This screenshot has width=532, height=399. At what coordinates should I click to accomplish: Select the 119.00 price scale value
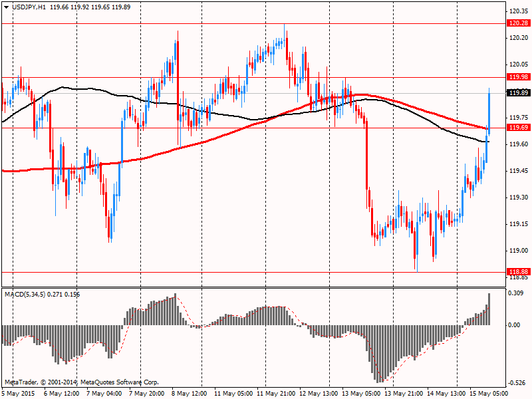point(519,251)
